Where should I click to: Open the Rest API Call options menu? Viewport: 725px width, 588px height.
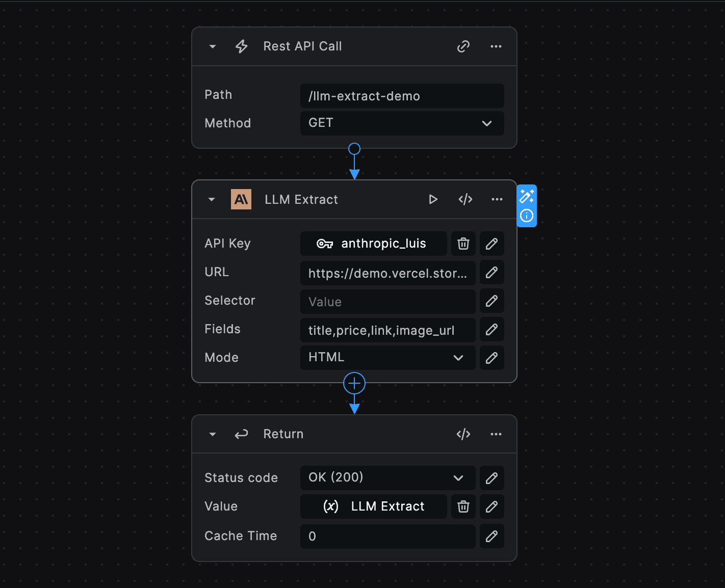pos(495,46)
